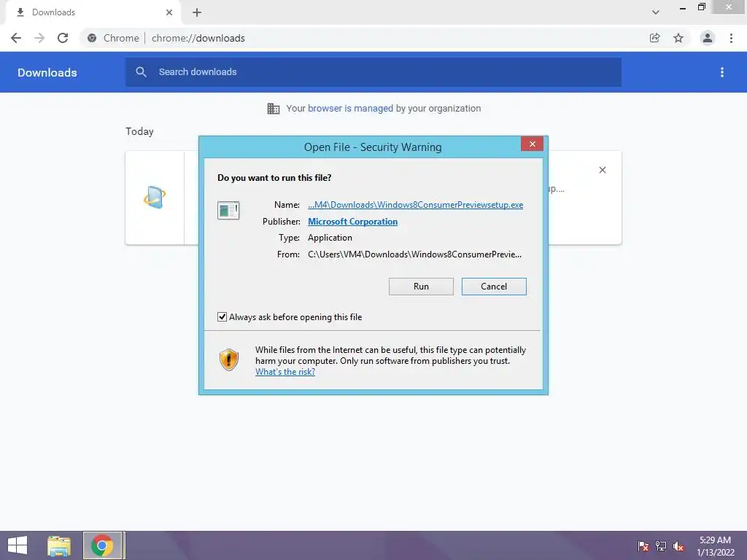747x560 pixels.
Task: Open the What's the risk? link
Action: point(285,372)
